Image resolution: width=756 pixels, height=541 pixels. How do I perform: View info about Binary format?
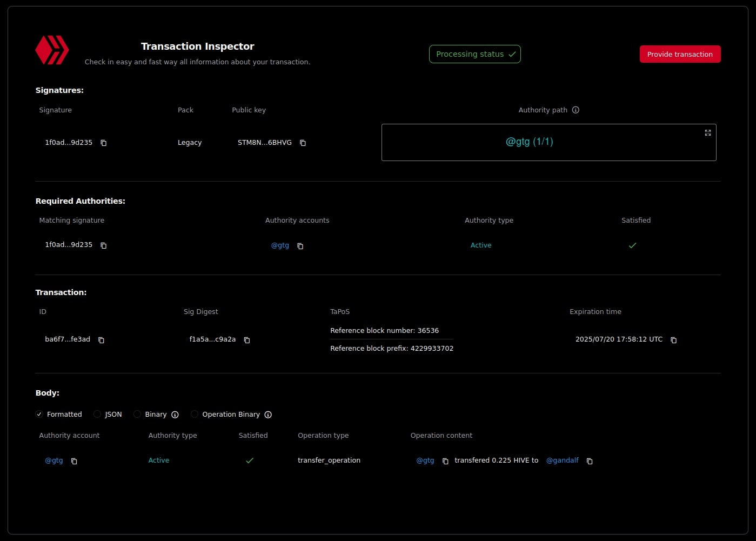[175, 414]
